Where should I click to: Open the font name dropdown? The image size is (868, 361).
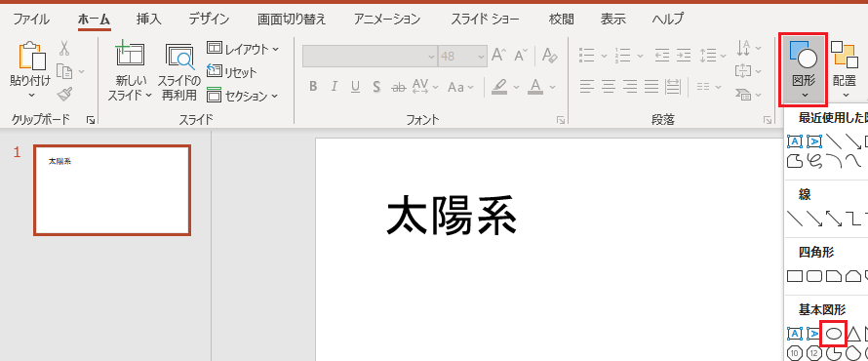pos(432,56)
